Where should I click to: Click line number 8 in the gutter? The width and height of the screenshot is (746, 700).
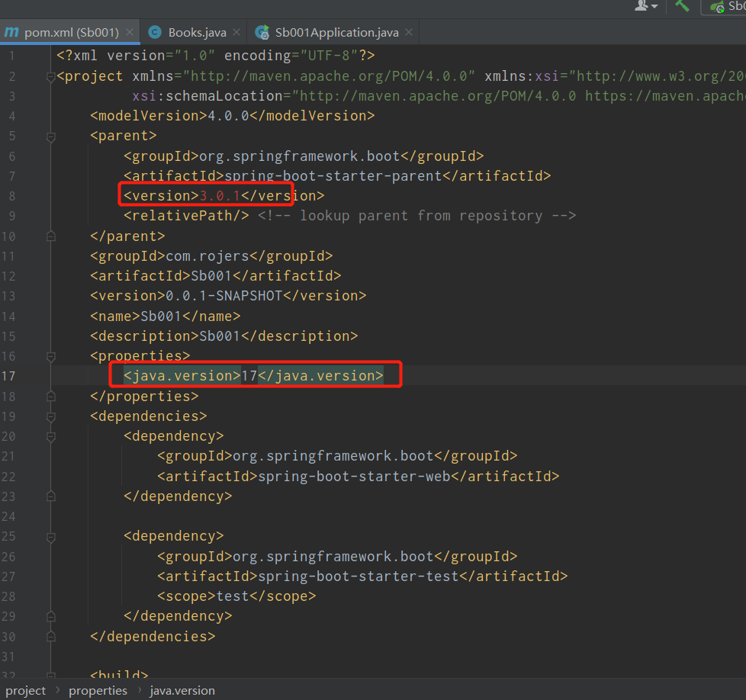pos(11,196)
